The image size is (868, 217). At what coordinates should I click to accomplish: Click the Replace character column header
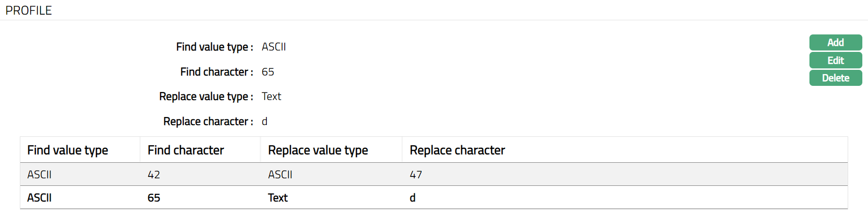pos(457,150)
